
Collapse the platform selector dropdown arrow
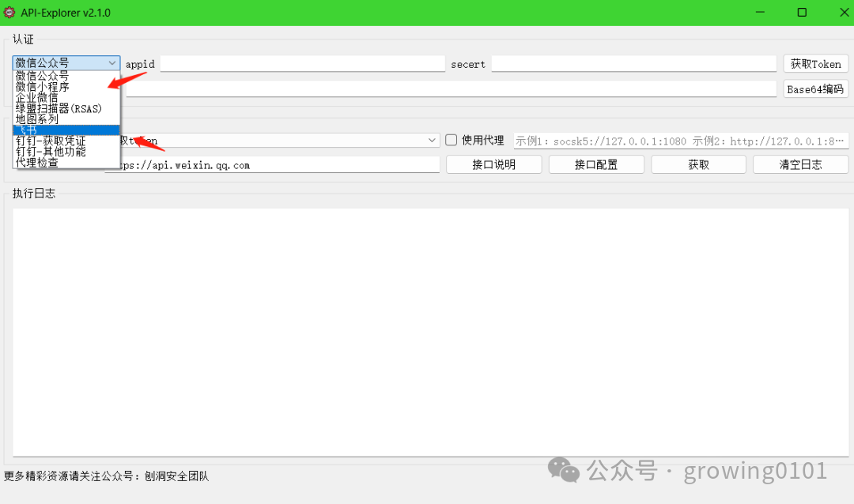[114, 62]
